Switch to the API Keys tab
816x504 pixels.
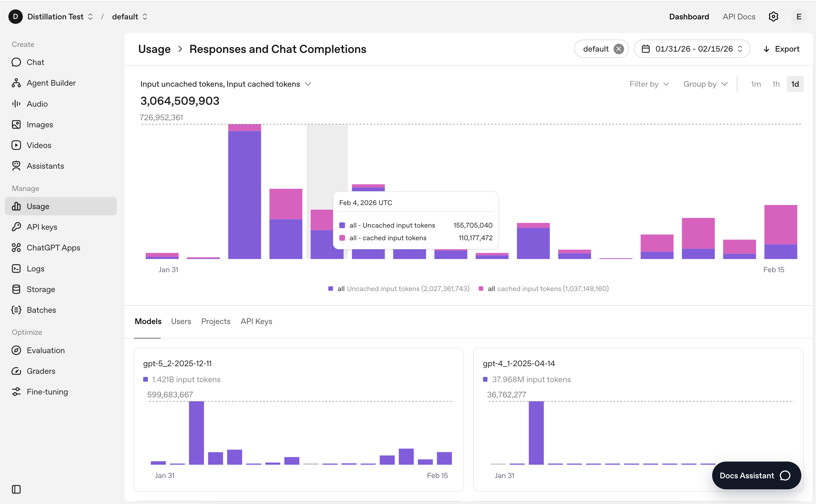(256, 321)
